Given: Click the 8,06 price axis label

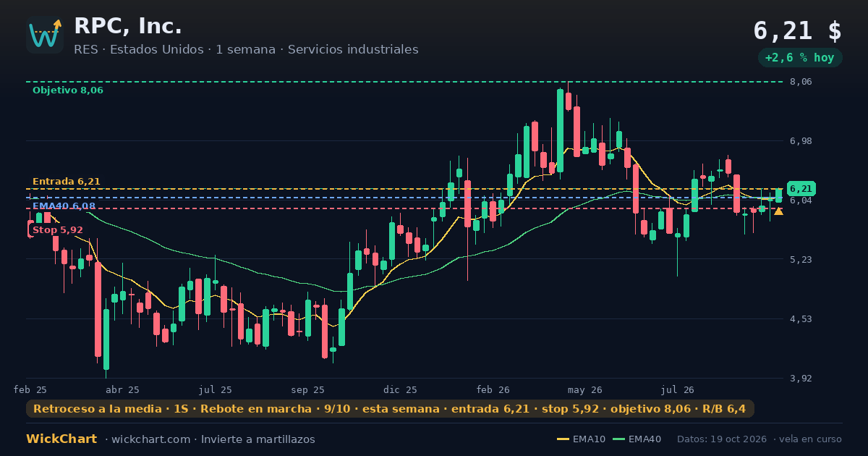Looking at the screenshot, I should pos(801,82).
